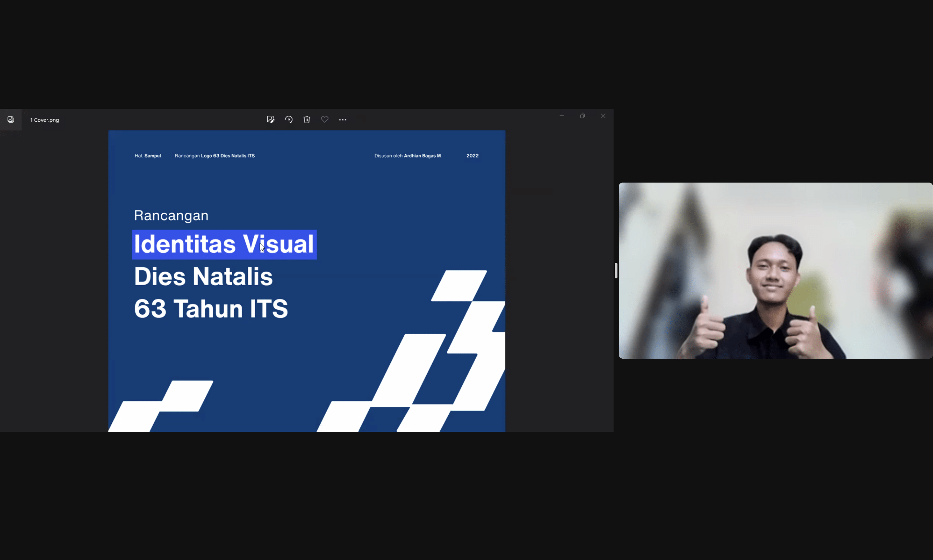This screenshot has width=933, height=560.
Task: Click '63 Tahun ITS' text on cover
Action: 211,309
